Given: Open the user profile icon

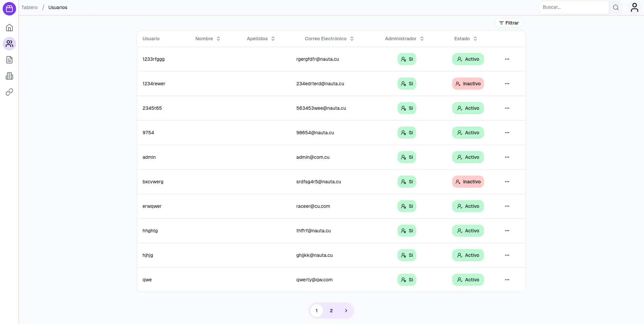Looking at the screenshot, I should pyautogui.click(x=634, y=7).
